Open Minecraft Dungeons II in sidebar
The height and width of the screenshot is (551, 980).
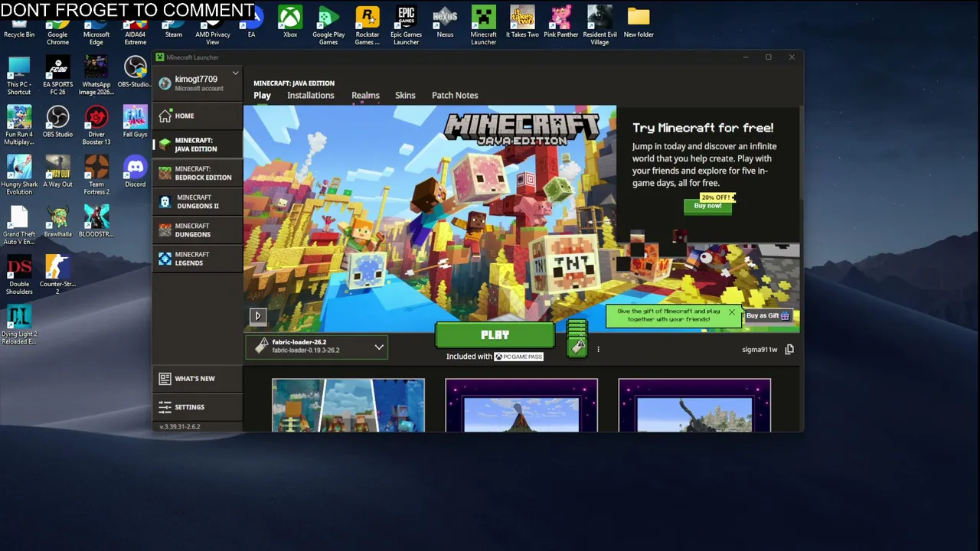198,202
